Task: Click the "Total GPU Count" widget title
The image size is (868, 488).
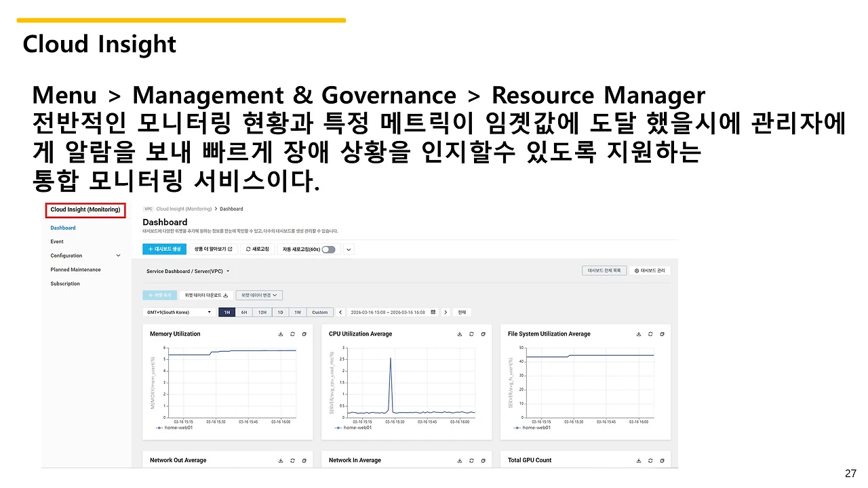Action: [x=530, y=460]
